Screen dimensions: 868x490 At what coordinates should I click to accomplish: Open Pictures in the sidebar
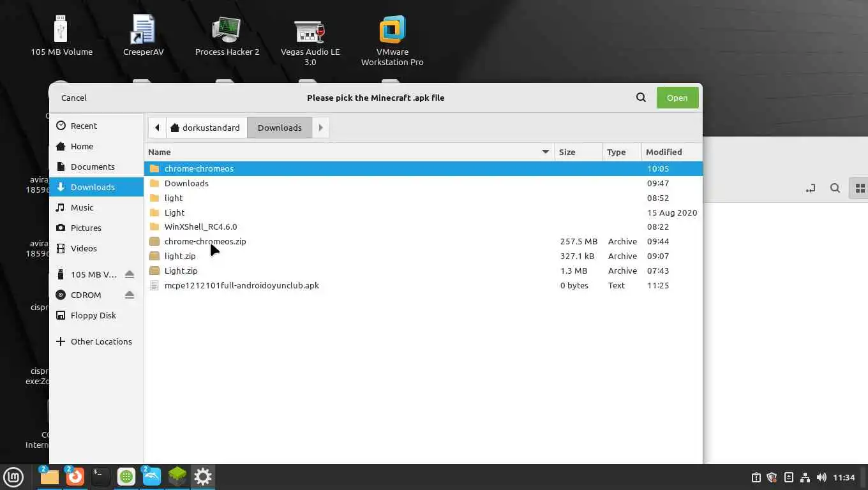pyautogui.click(x=96, y=228)
